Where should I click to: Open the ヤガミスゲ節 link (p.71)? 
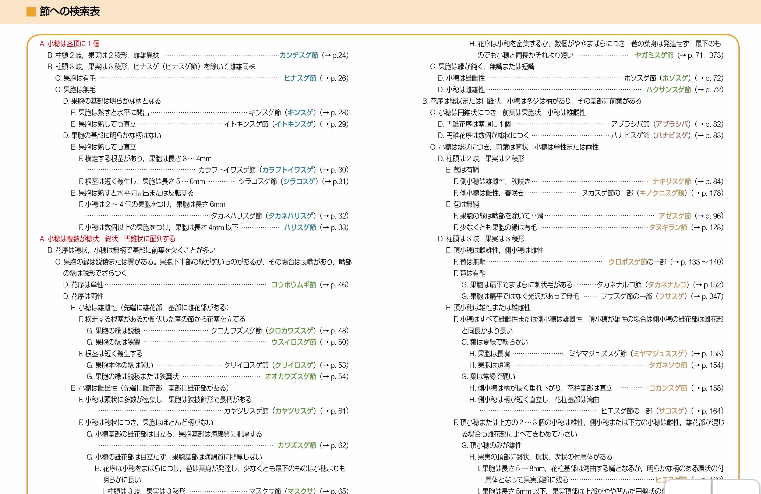pos(654,55)
